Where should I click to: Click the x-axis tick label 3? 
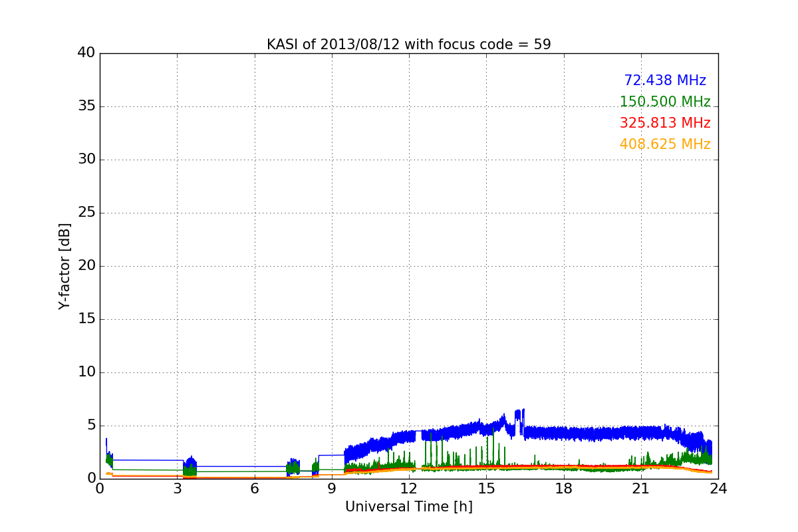pos(177,489)
